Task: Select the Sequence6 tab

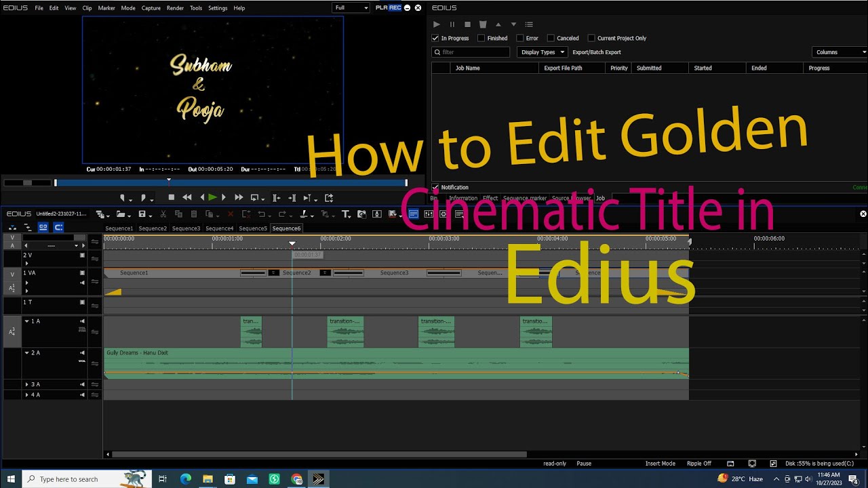Action: [286, 228]
